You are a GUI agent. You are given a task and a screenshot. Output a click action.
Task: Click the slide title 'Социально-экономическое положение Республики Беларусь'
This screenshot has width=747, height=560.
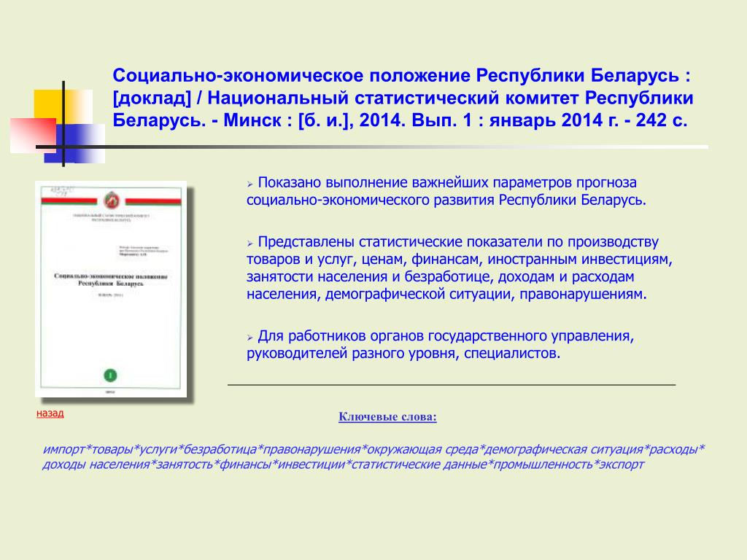pyautogui.click(x=396, y=76)
